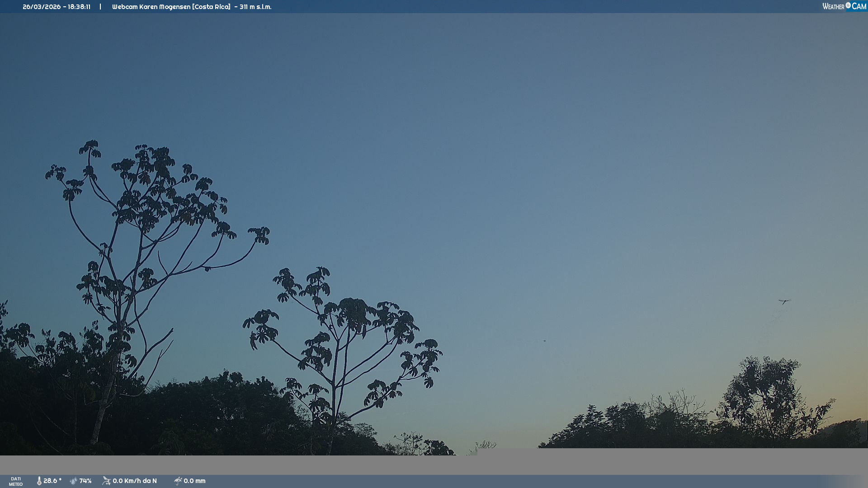Click the thermometer temperature icon
This screenshot has height=488, width=868.
pos(39,481)
